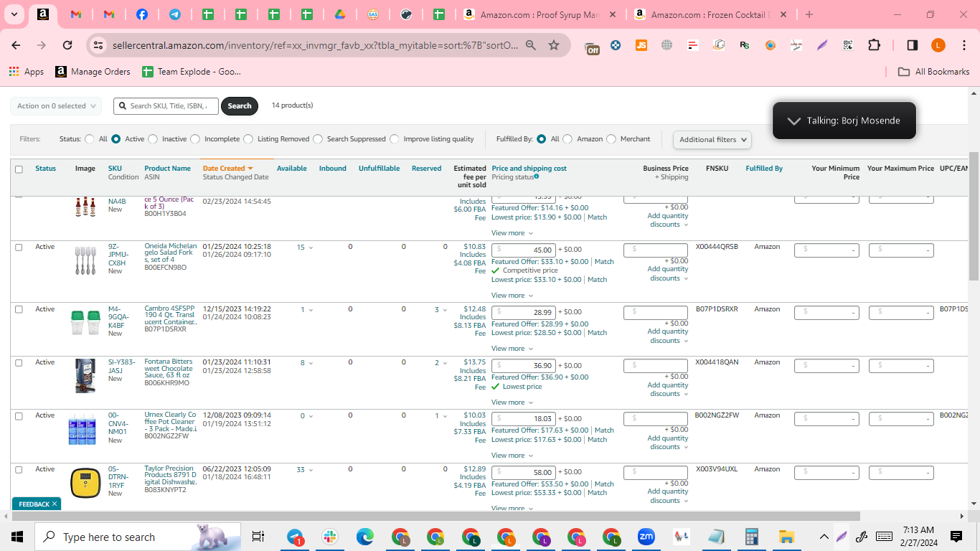Expand View more for Oneida forks row

coord(512,296)
